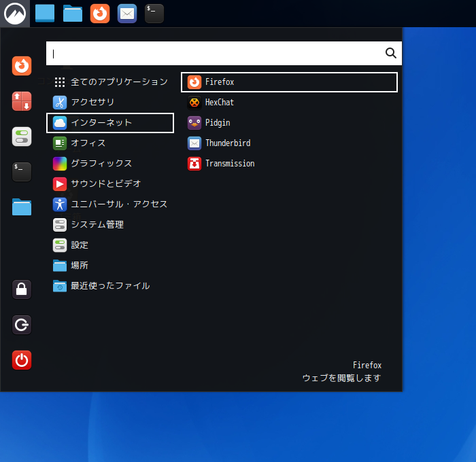Launch Firefox from the application list
This screenshot has width=476, height=462.
[289, 82]
